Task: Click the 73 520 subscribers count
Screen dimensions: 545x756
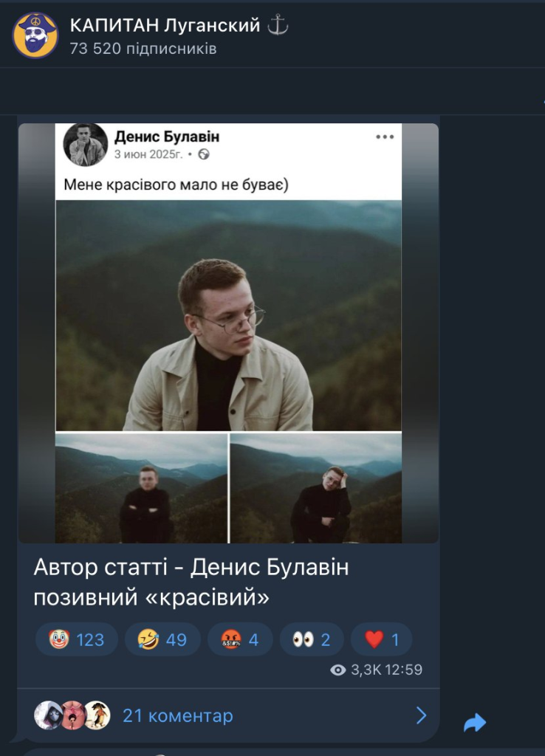Action: (143, 49)
